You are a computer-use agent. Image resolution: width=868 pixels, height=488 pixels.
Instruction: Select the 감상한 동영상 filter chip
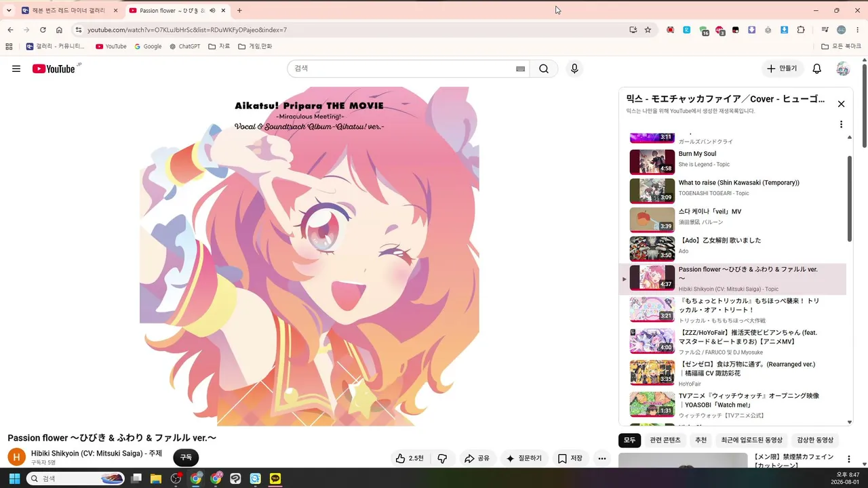point(816,441)
